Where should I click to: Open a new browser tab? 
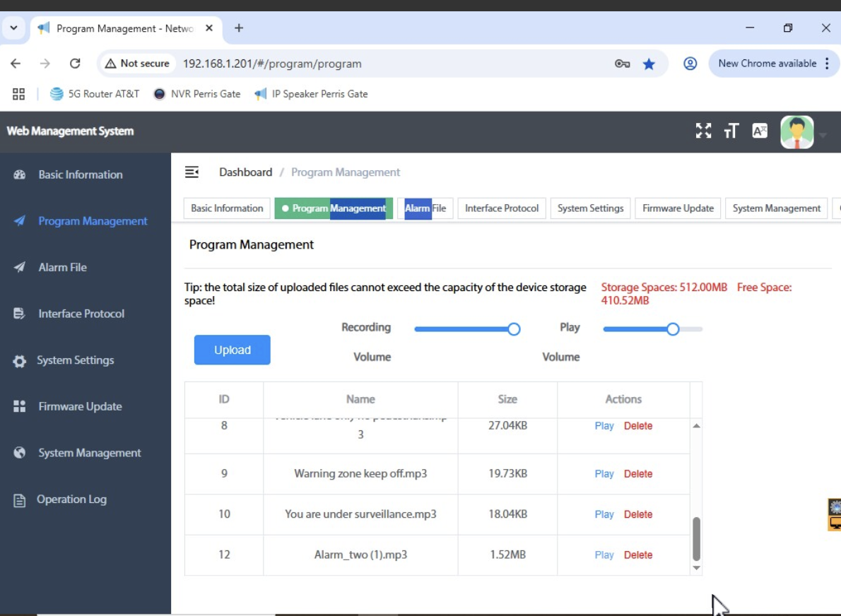pos(239,28)
